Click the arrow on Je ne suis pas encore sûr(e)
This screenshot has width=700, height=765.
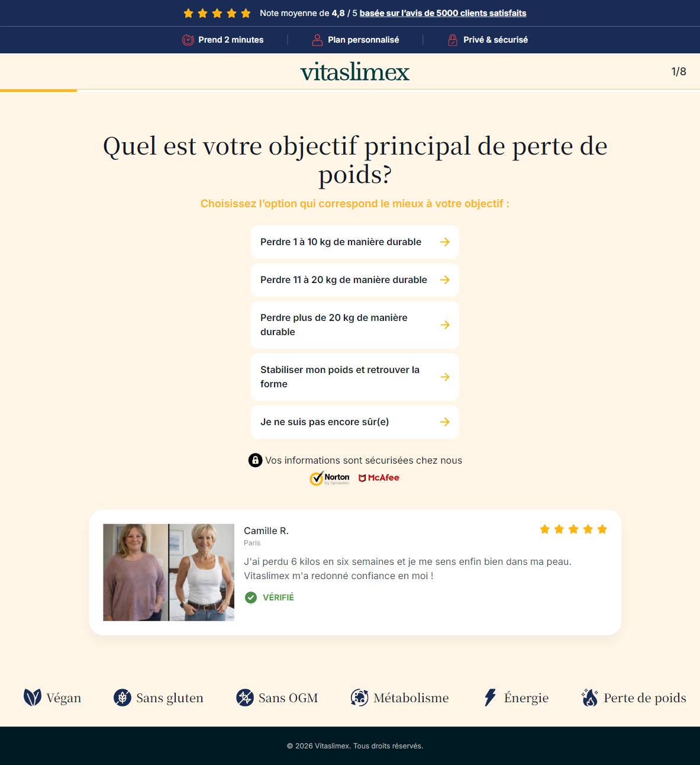coord(445,422)
